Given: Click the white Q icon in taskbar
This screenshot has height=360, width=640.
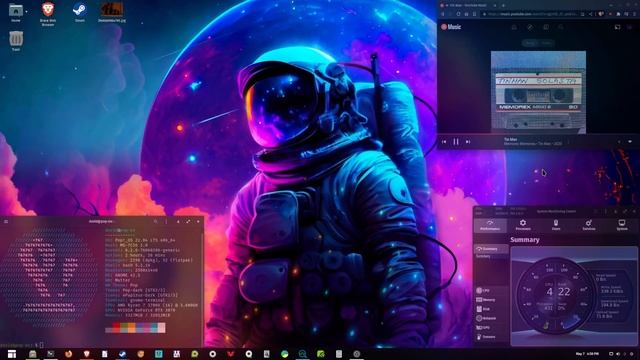Looking at the screenshot, I should 249,354.
